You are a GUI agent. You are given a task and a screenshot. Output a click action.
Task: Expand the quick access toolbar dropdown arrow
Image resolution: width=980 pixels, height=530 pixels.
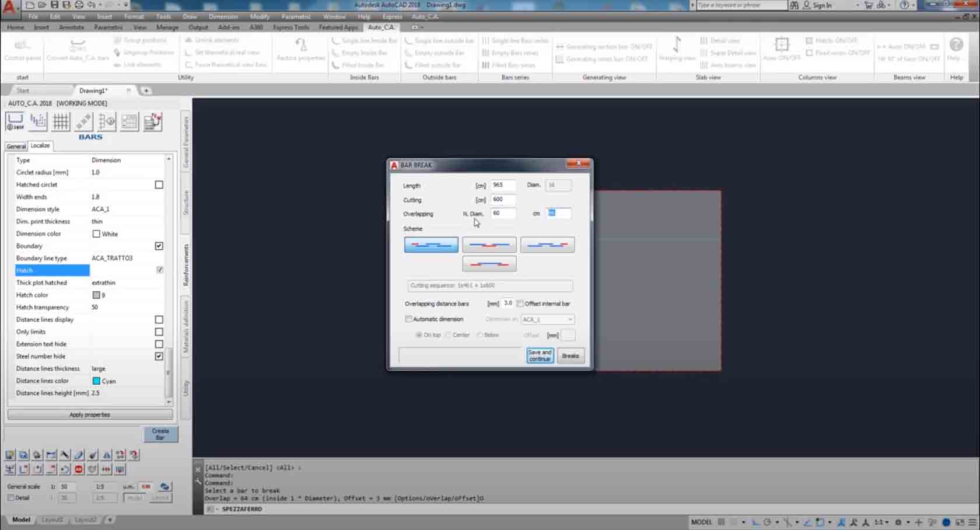pyautogui.click(x=125, y=5)
